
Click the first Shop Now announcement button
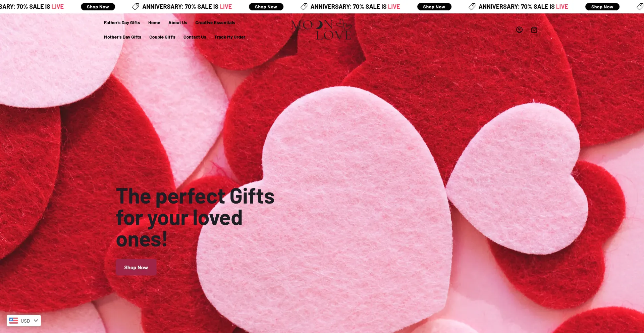pos(98,7)
